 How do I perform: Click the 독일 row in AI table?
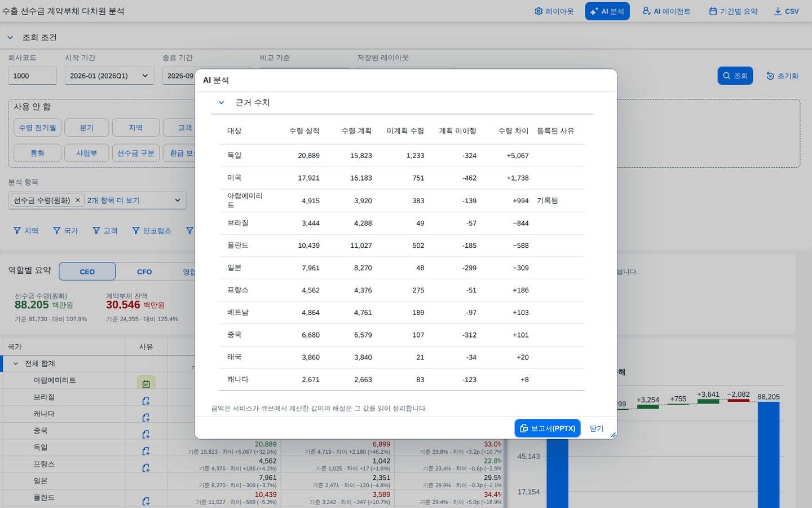coord(402,155)
